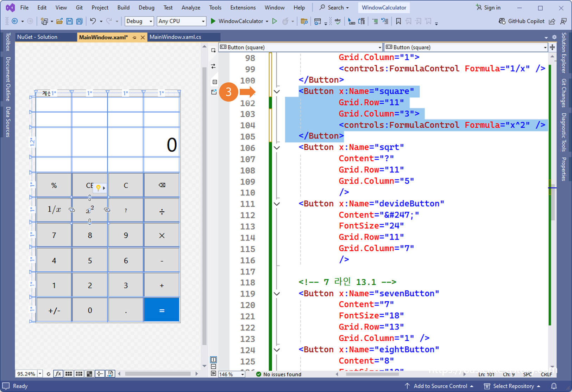Screen dimensions: 572x392
Task: Open the Toolbox side tab
Action: click(8, 42)
